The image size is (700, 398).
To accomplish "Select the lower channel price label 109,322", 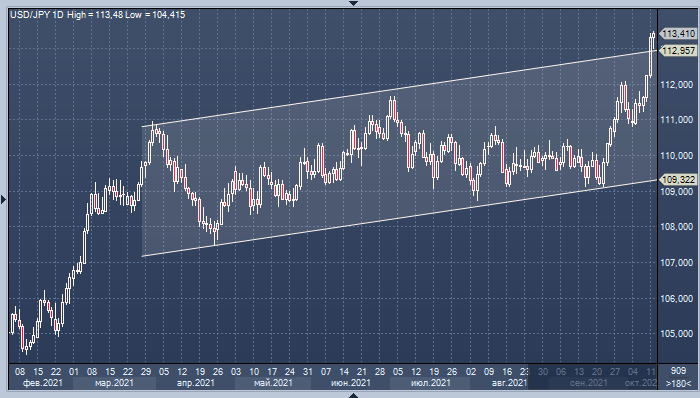I will [678, 179].
